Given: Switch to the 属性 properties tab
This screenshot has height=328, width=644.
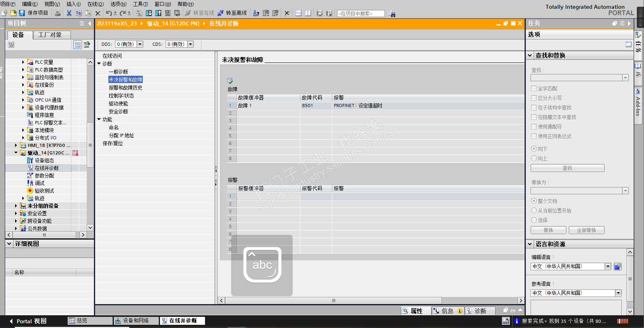Looking at the screenshot, I should [416, 311].
